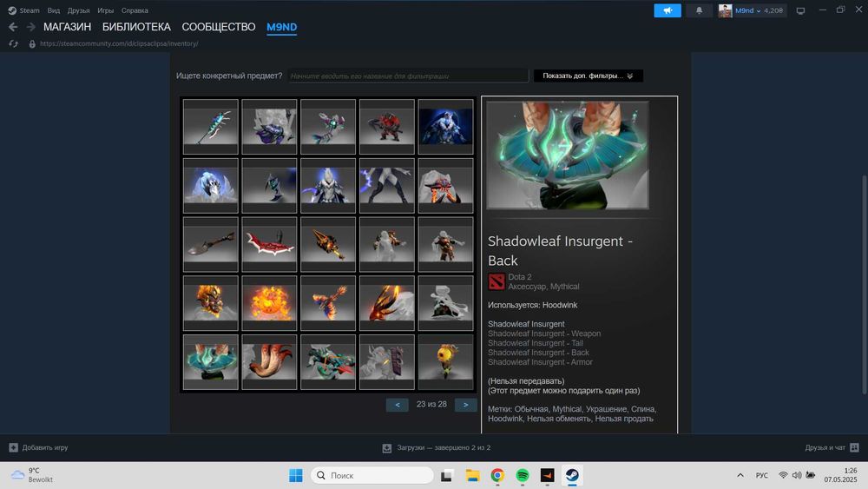Select the green serpent staff item

[211, 127]
